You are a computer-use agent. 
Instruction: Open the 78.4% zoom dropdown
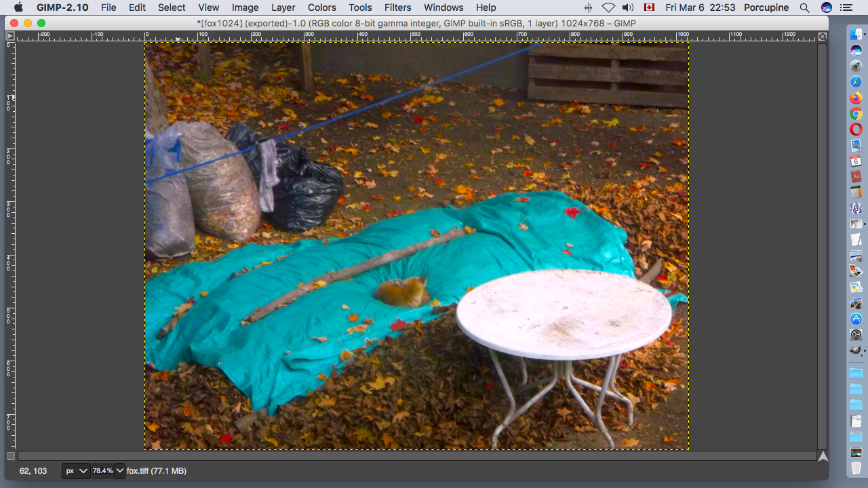(121, 470)
